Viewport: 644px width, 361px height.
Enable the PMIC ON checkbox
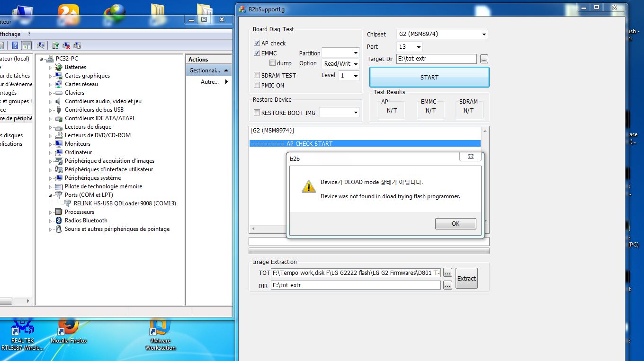(257, 85)
